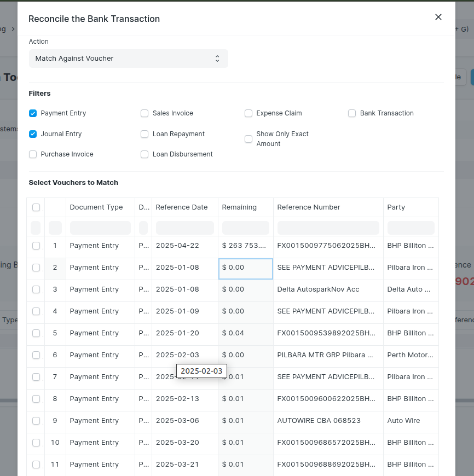
Task: Uncheck the Payment Entry filter
Action: click(33, 113)
